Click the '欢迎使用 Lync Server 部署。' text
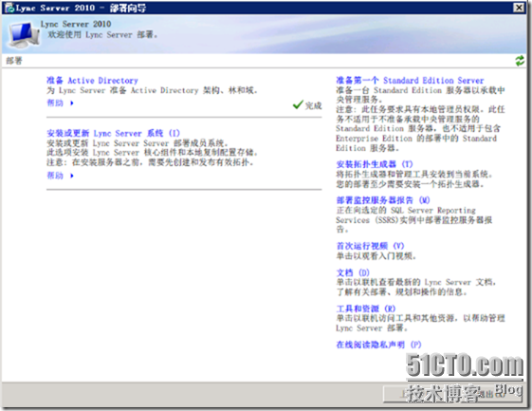Viewport: 532px width, 411px height. [x=102, y=35]
